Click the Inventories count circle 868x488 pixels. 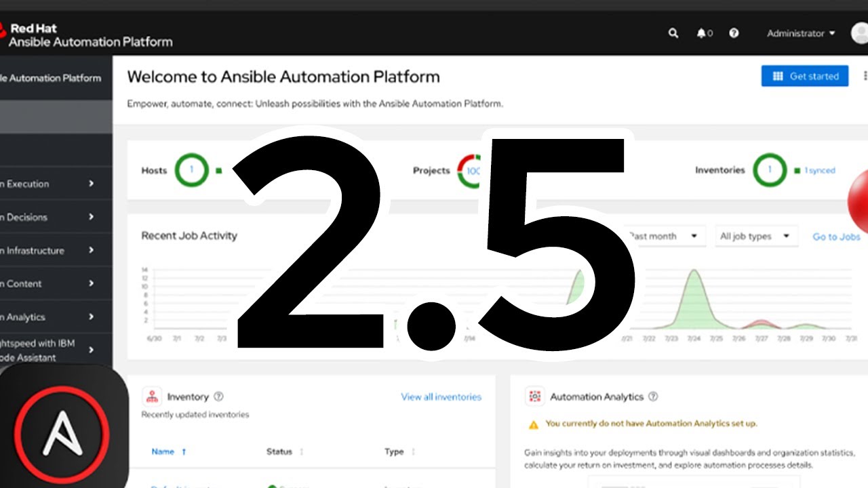pyautogui.click(x=769, y=170)
